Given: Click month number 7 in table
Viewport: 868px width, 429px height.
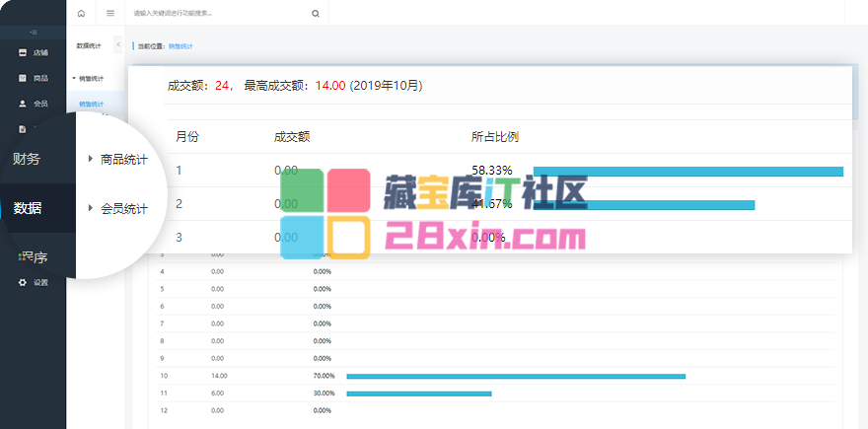Looking at the screenshot, I should click(x=162, y=323).
